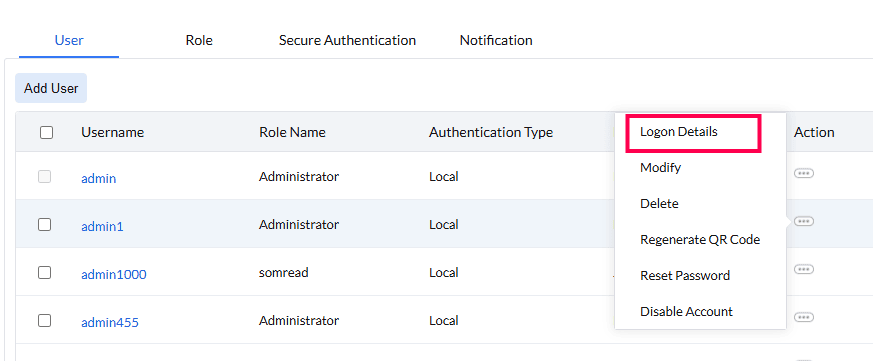Screen dimensions: 873x361
Task: Tick the select-all checkbox in header
Action: 46,132
